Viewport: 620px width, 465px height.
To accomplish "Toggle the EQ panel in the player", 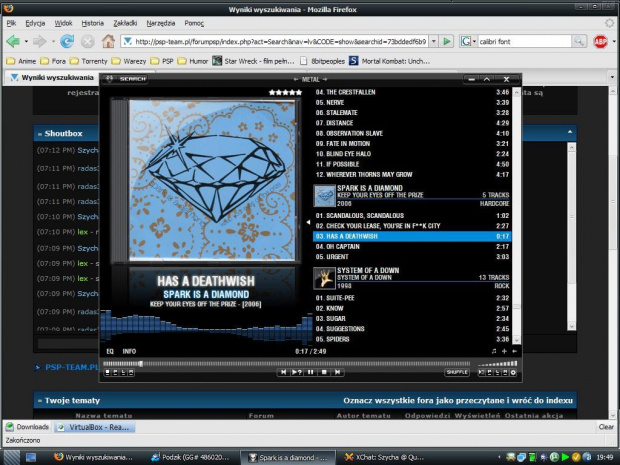I will (x=110, y=351).
